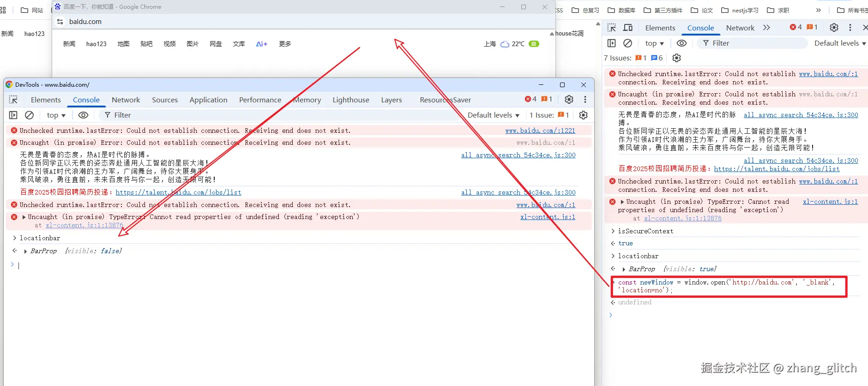Open 数据库 bookmark folder

click(x=621, y=10)
